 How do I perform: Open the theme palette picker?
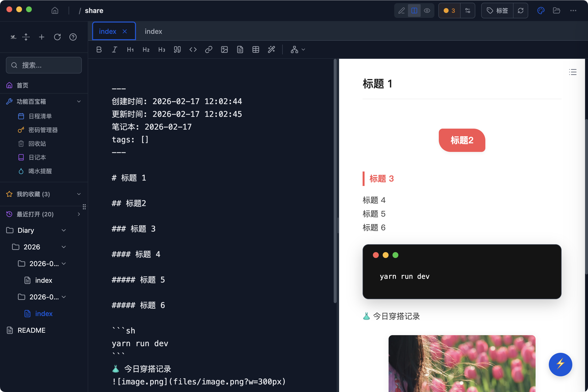click(541, 11)
